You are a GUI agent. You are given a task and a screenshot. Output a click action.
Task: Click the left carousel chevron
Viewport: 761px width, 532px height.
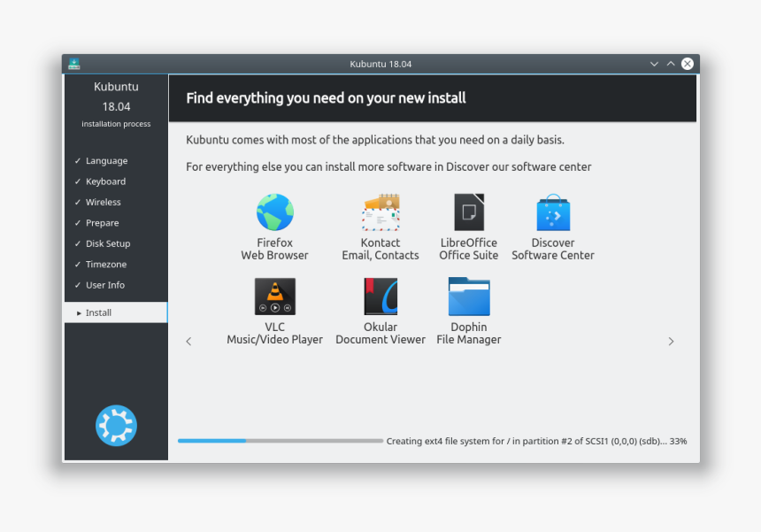188,341
